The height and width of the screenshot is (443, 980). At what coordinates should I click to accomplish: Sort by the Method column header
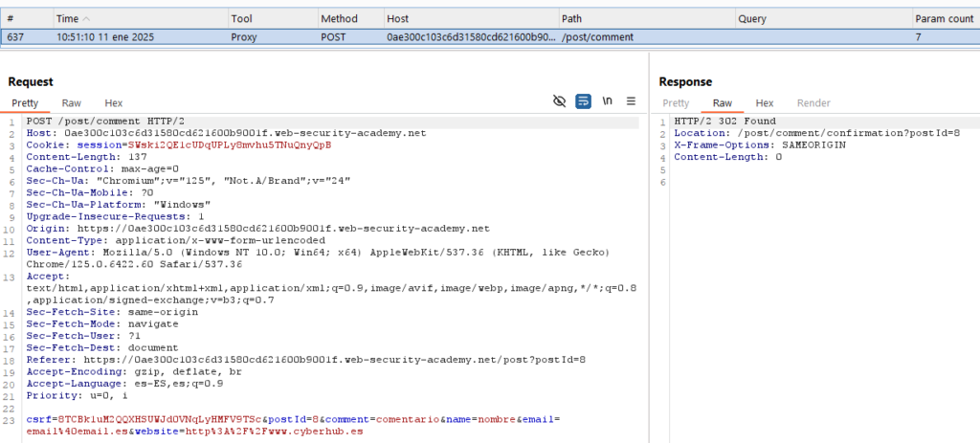click(x=350, y=19)
